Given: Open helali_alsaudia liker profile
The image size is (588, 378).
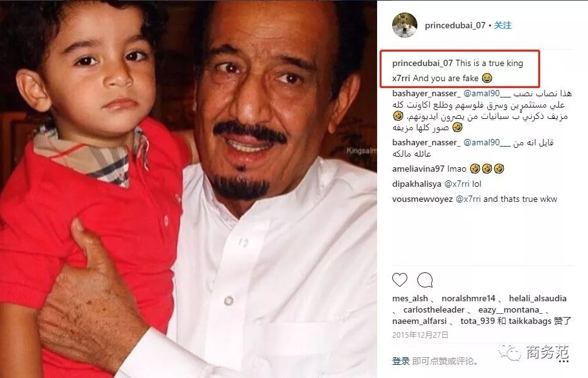Looking at the screenshot, I should pos(538,299).
